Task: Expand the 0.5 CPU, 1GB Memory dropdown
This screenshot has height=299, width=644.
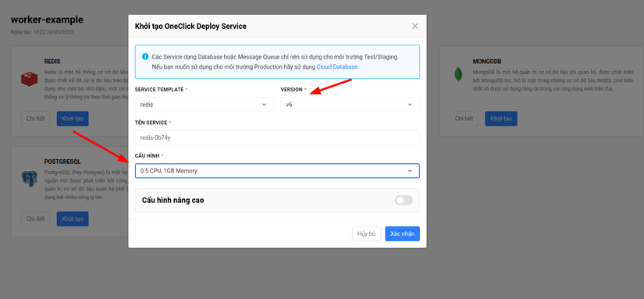Action: (277, 171)
